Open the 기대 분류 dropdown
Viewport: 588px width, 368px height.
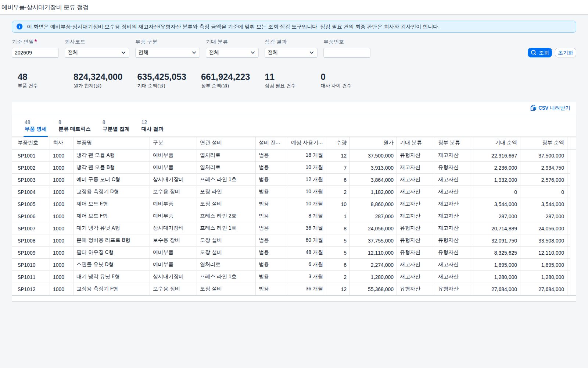[x=232, y=53]
